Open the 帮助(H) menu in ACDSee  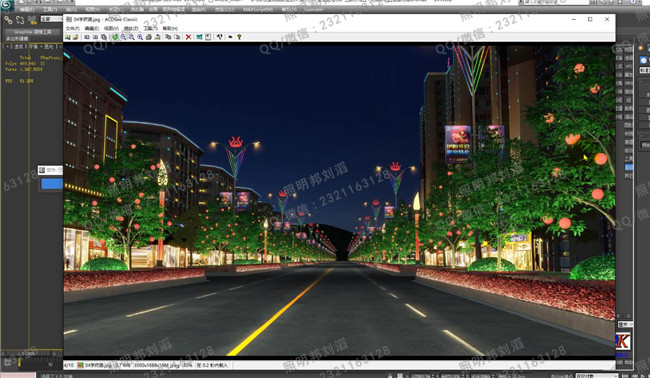point(170,28)
